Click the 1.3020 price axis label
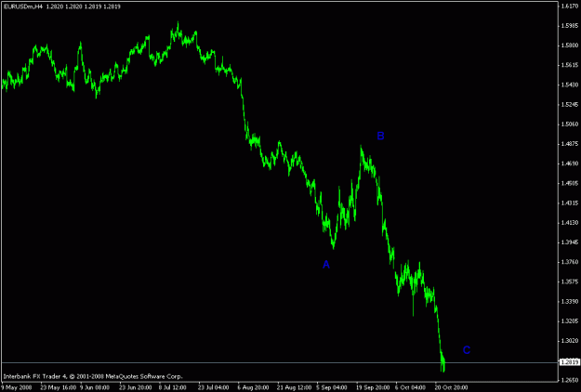This screenshot has width=581, height=392. point(570,341)
